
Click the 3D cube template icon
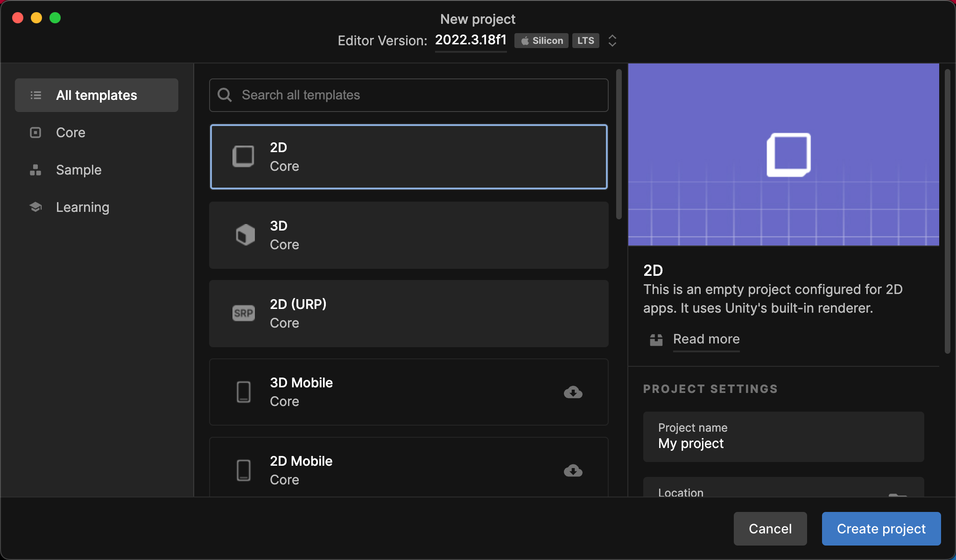click(x=245, y=235)
